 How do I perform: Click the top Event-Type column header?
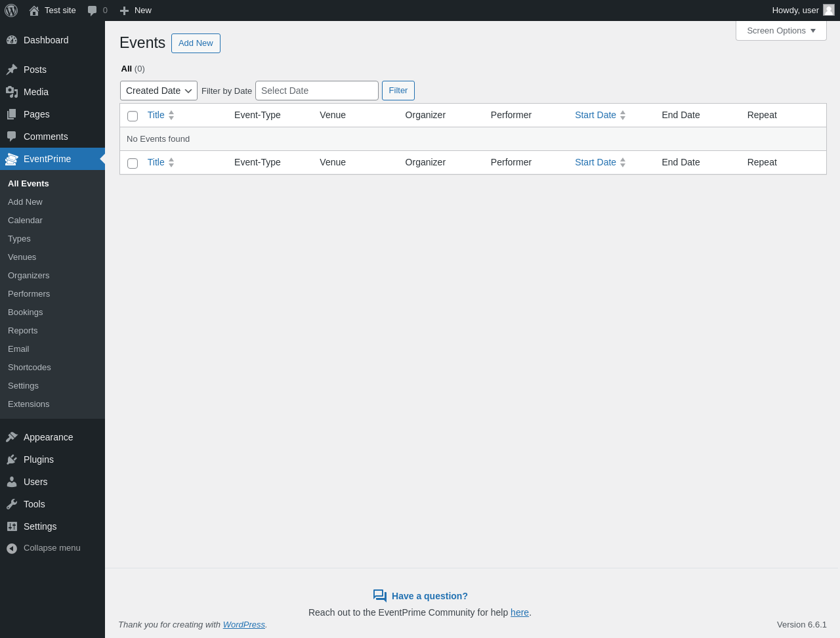pyautogui.click(x=257, y=115)
